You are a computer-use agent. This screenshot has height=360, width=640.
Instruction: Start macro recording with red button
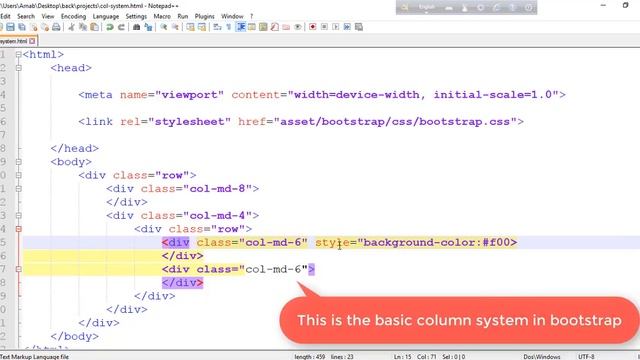coord(313,27)
